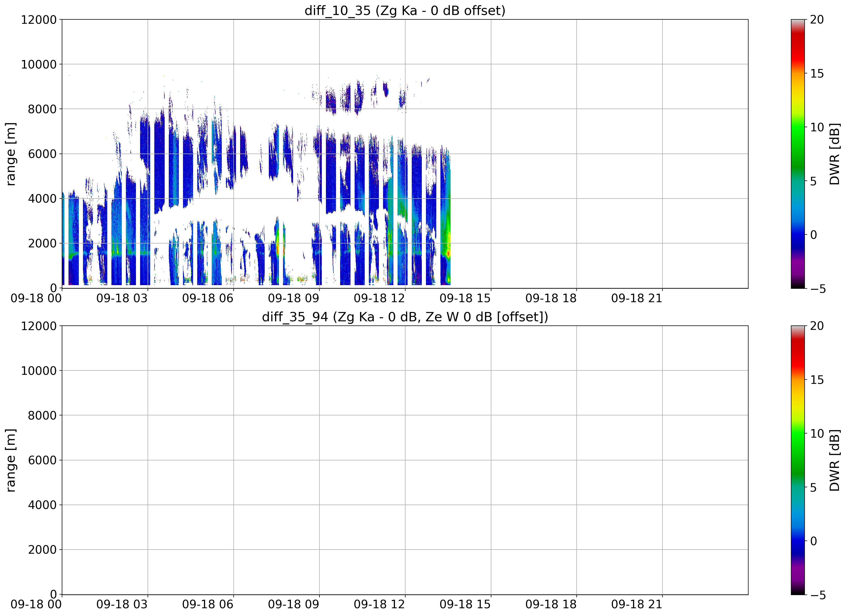The image size is (847, 616).
Task: Click the top plot title diff_10_35
Action: point(405,10)
